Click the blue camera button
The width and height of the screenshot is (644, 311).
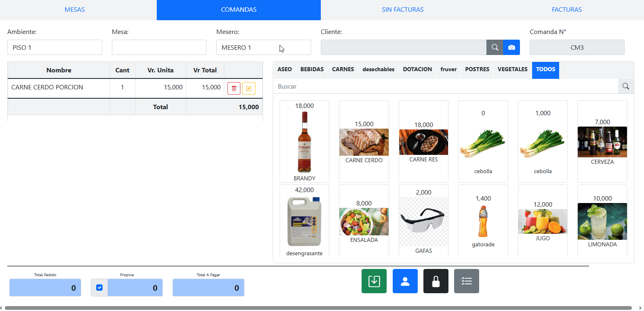[511, 47]
